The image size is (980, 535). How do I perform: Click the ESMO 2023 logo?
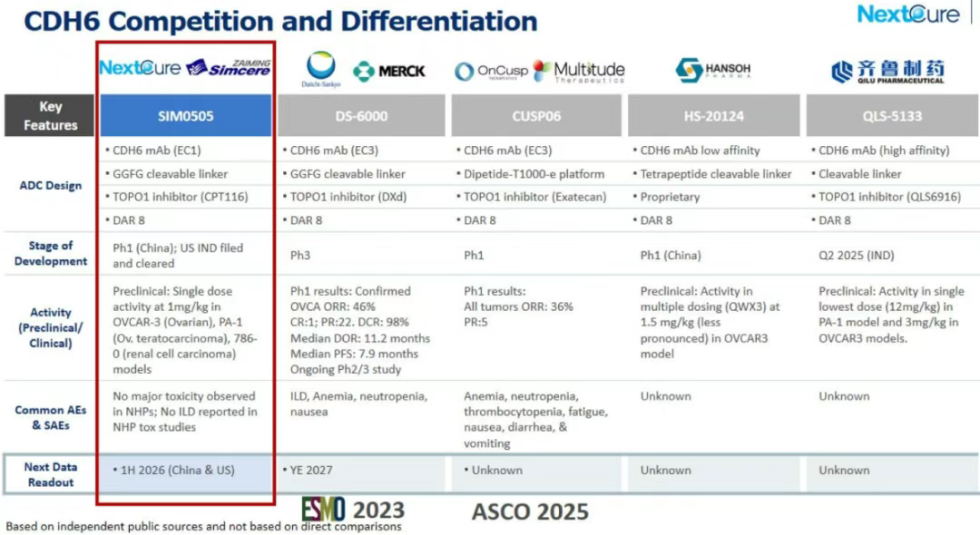353,510
